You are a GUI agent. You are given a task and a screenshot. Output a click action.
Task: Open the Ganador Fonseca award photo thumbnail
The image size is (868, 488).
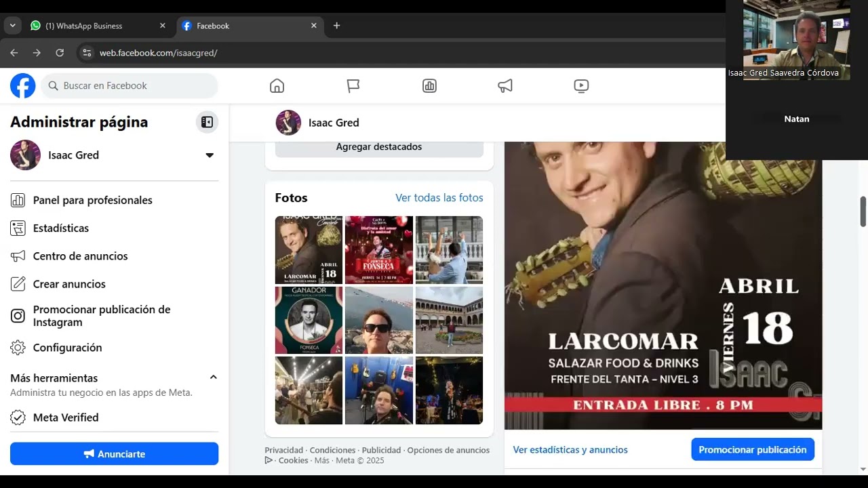tap(309, 320)
